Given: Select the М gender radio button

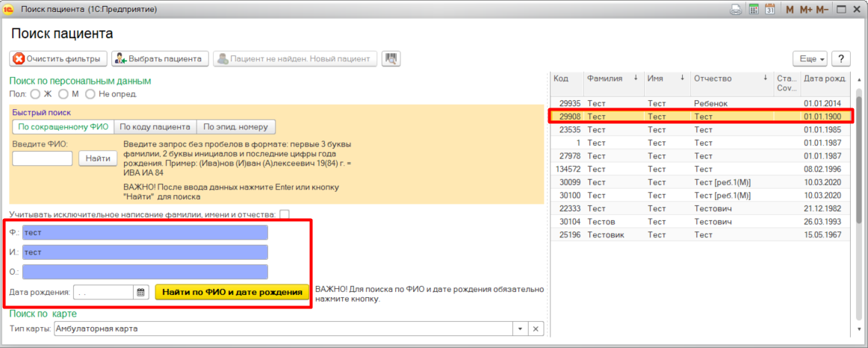Looking at the screenshot, I should [63, 94].
